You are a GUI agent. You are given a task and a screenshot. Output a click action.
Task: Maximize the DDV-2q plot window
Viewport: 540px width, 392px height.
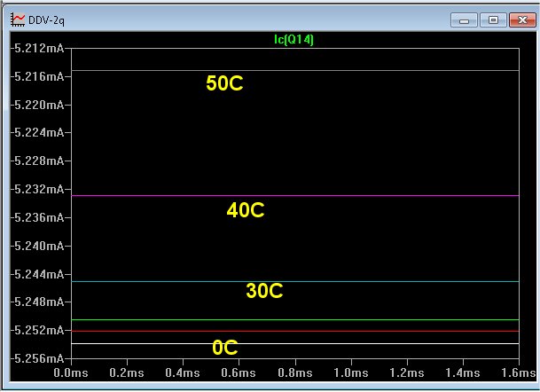[x=493, y=20]
